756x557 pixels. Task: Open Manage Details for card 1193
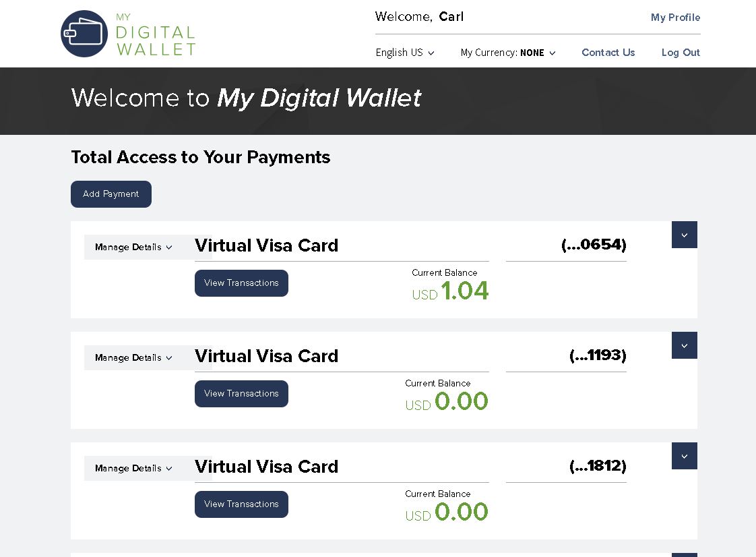click(x=133, y=357)
